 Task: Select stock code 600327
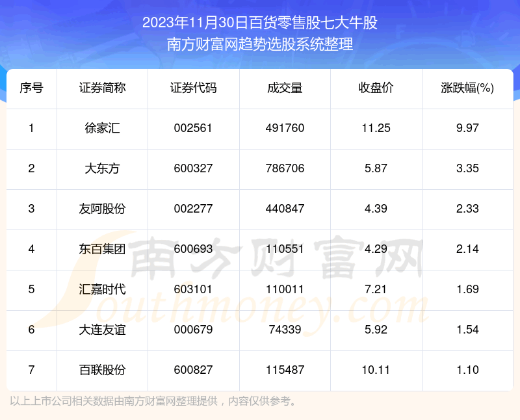click(x=193, y=168)
